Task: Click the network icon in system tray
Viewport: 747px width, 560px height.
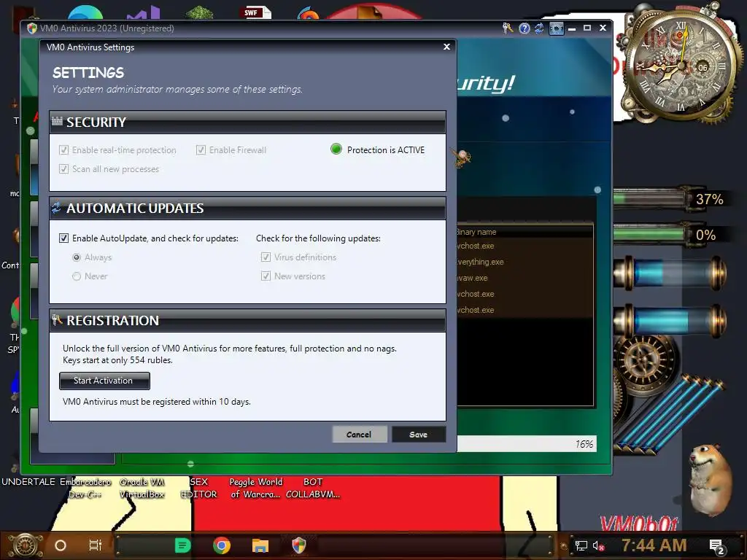Action: click(581, 545)
